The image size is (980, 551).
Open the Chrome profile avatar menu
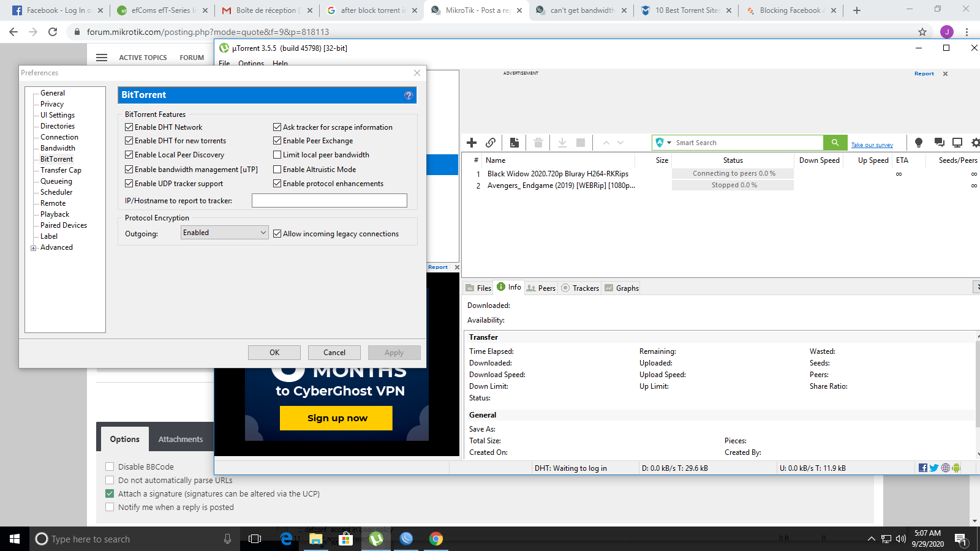[947, 32]
